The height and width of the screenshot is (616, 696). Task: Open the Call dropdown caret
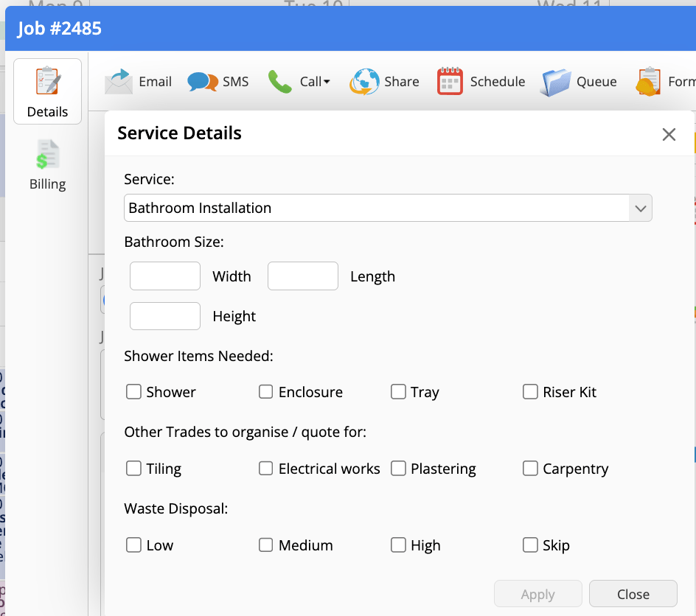pyautogui.click(x=327, y=82)
